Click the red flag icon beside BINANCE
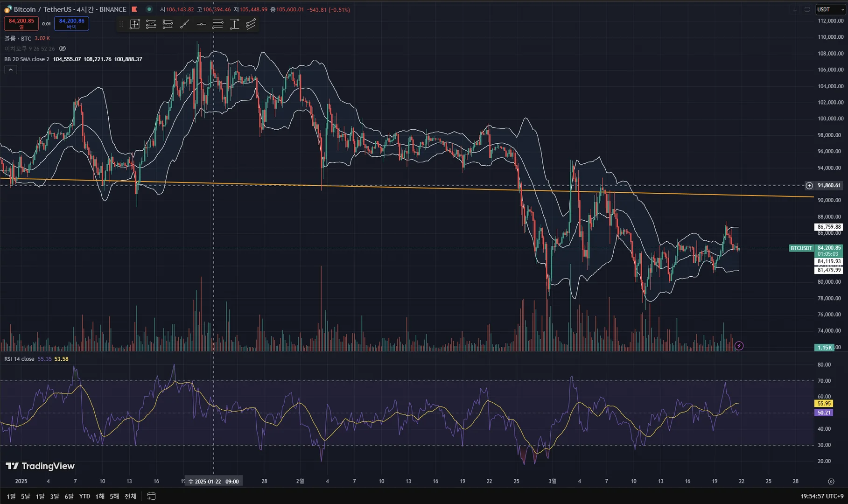This screenshot has height=504, width=848. (x=134, y=9)
